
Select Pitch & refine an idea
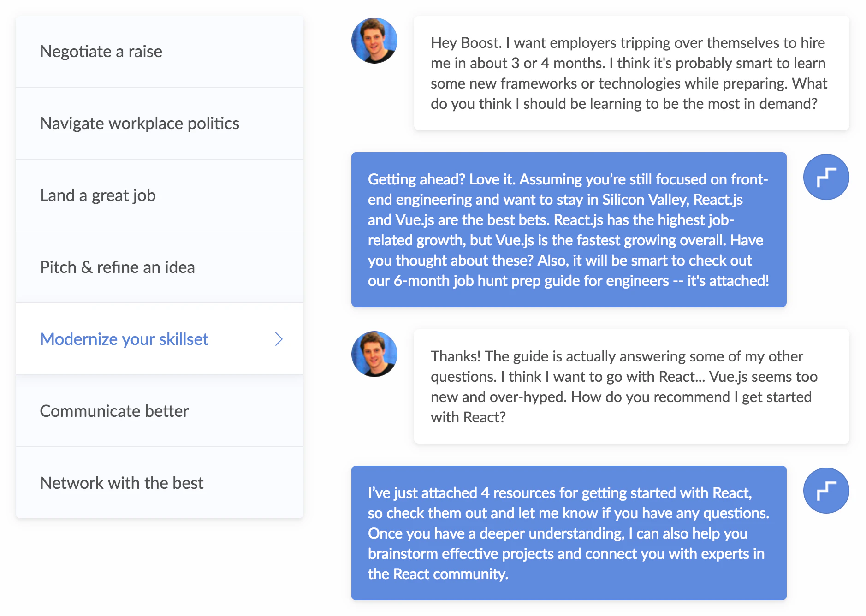pyautogui.click(x=117, y=267)
